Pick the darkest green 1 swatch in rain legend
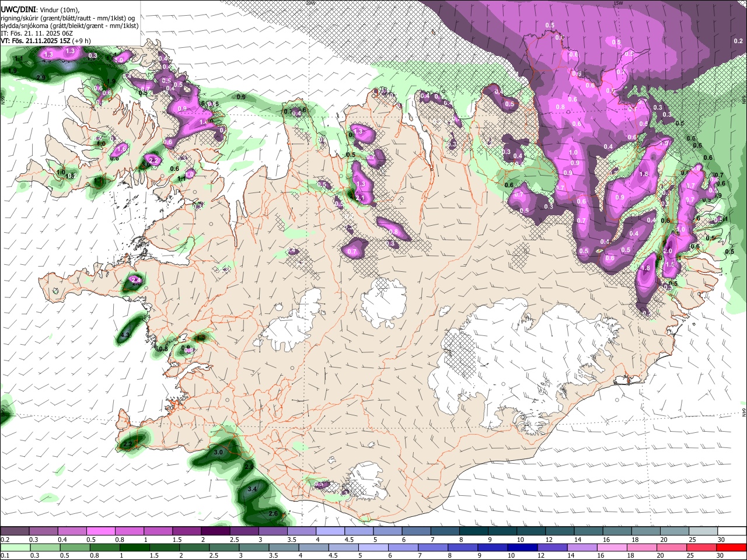 pyautogui.click(x=134, y=547)
